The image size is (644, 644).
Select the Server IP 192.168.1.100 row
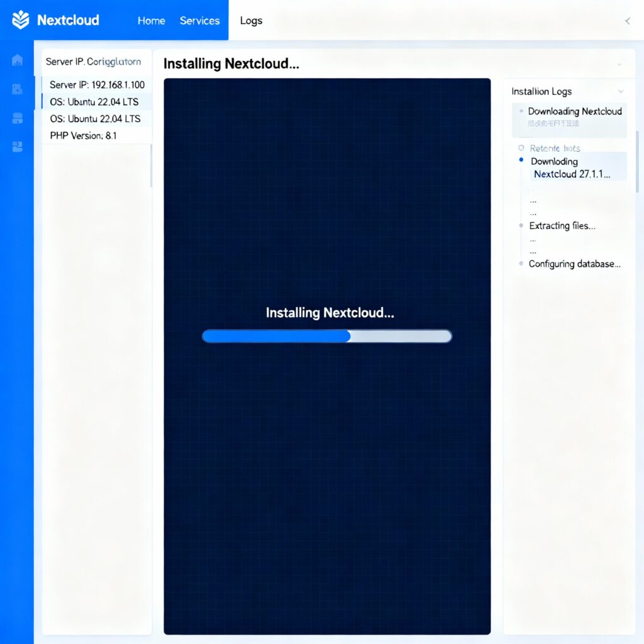pyautogui.click(x=97, y=85)
